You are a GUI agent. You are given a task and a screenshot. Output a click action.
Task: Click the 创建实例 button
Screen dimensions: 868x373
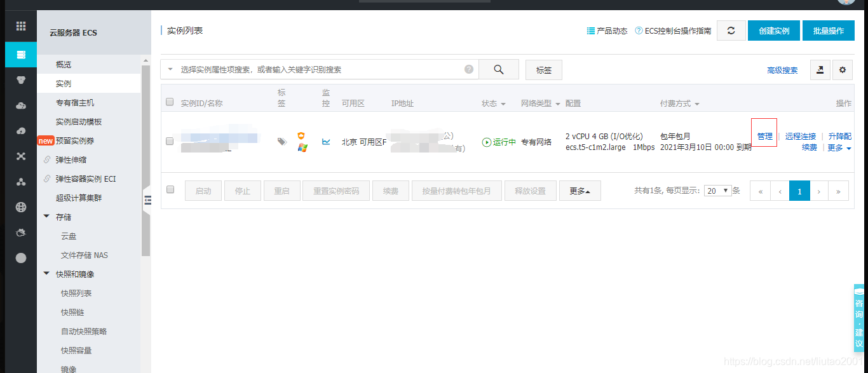tap(773, 31)
